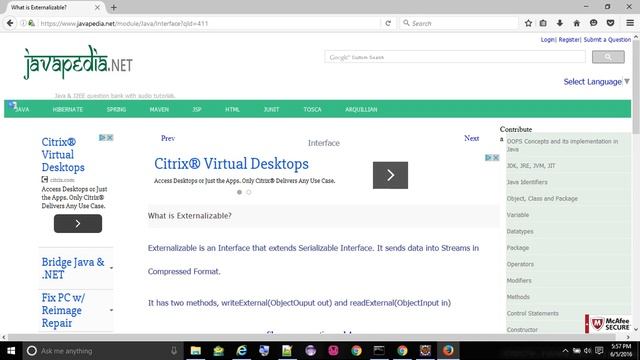Open Internet Explorer from the taskbar
Screen dimensions: 640x360
tap(241, 351)
